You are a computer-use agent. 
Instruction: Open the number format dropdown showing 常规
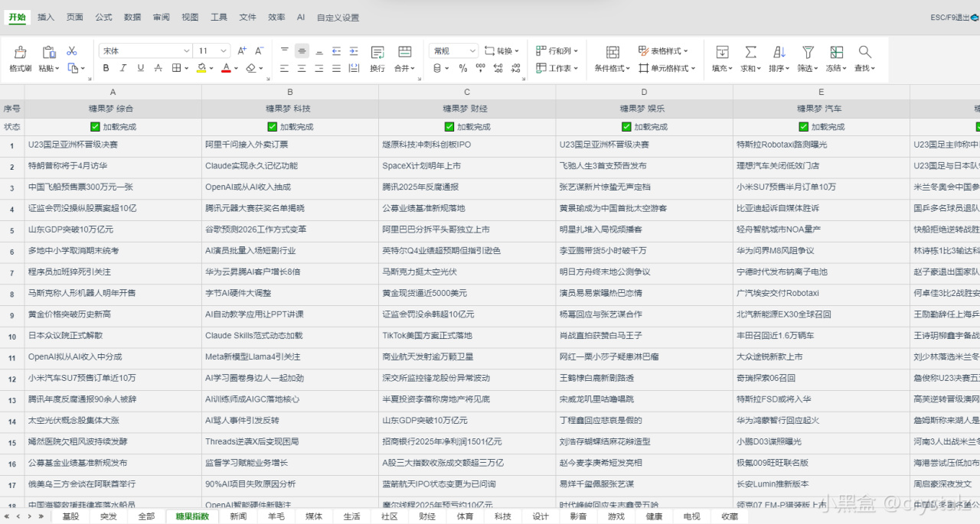tap(453, 50)
